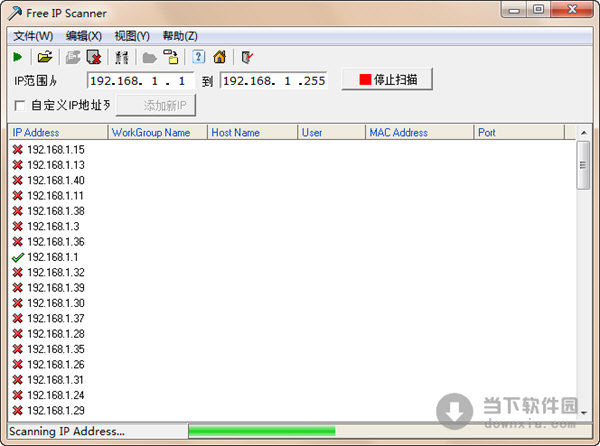This screenshot has width=600, height=446.
Task: Select row 192.168.1.36
Action: [56, 242]
